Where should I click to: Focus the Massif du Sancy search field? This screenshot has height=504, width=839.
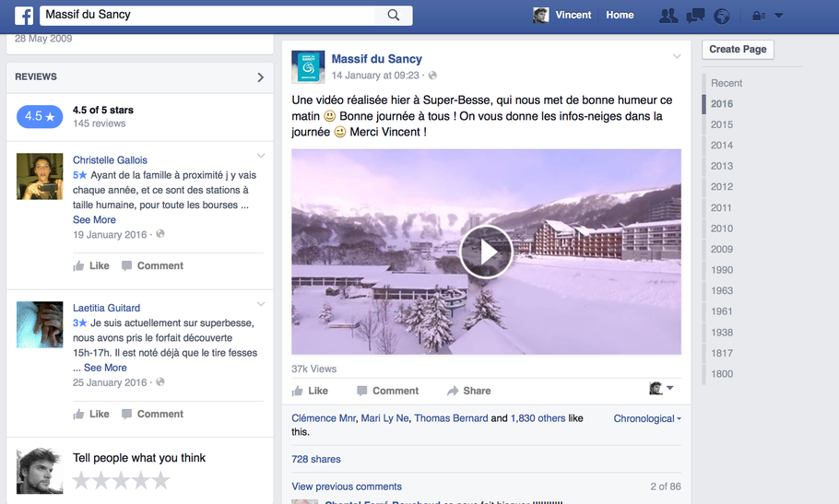pyautogui.click(x=207, y=16)
